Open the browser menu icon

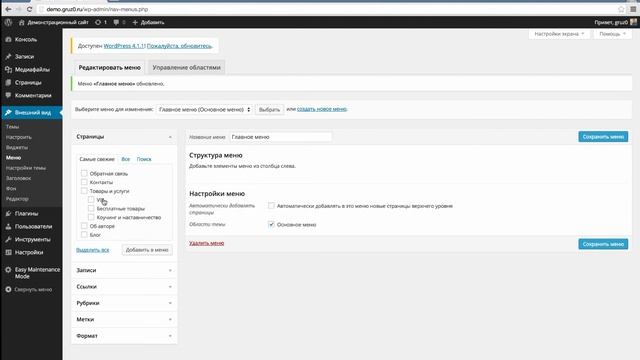(633, 9)
